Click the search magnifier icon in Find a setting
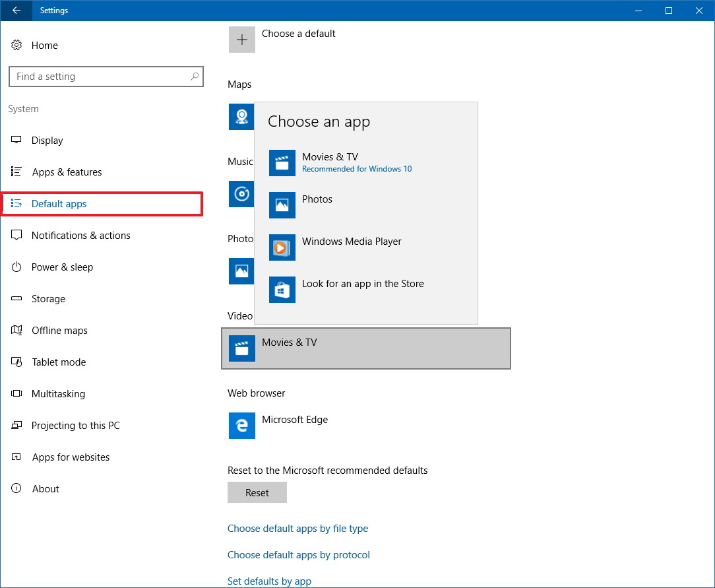 [x=195, y=76]
